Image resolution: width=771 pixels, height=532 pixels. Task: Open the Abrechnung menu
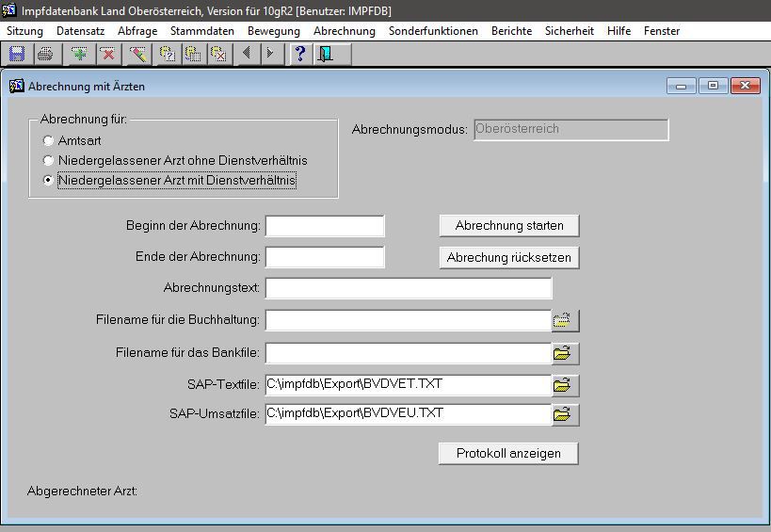(x=344, y=31)
